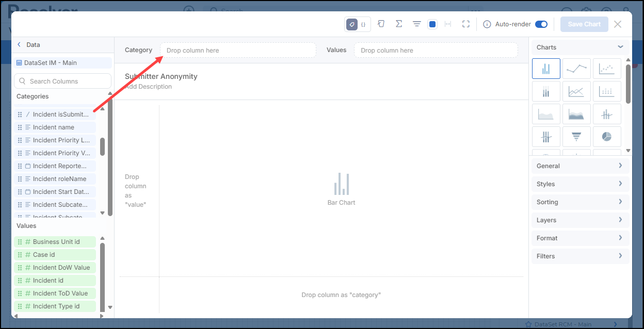Select the funnel chart type
The image size is (644, 329).
point(576,137)
